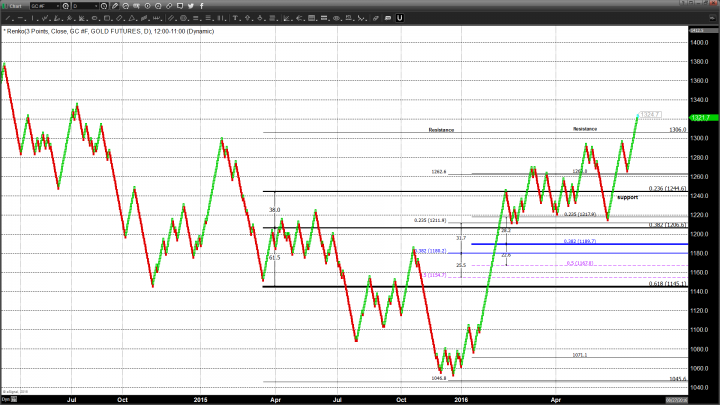This screenshot has height=405, width=720.
Task: Click the left Resistance text label
Action: coord(440,130)
